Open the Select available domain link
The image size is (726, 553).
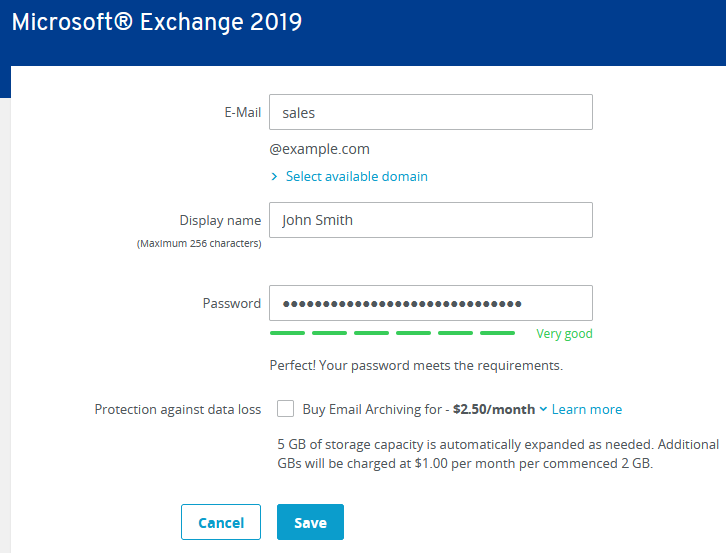pos(357,176)
